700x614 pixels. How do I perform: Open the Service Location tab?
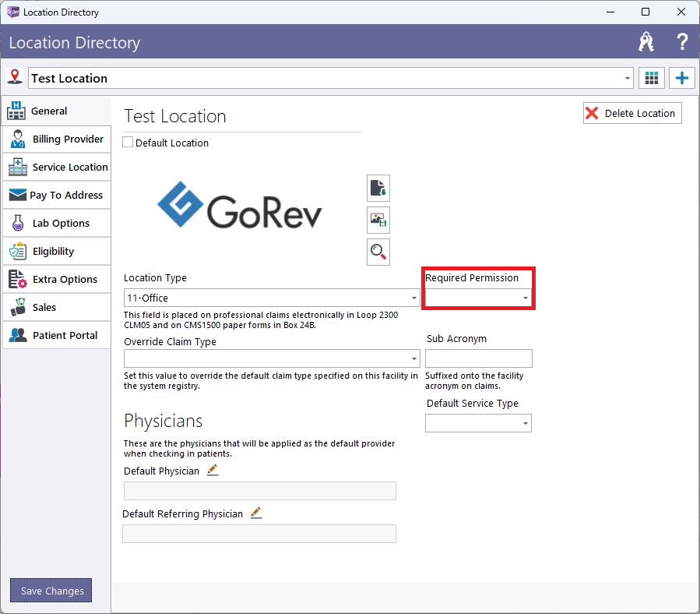(x=57, y=167)
